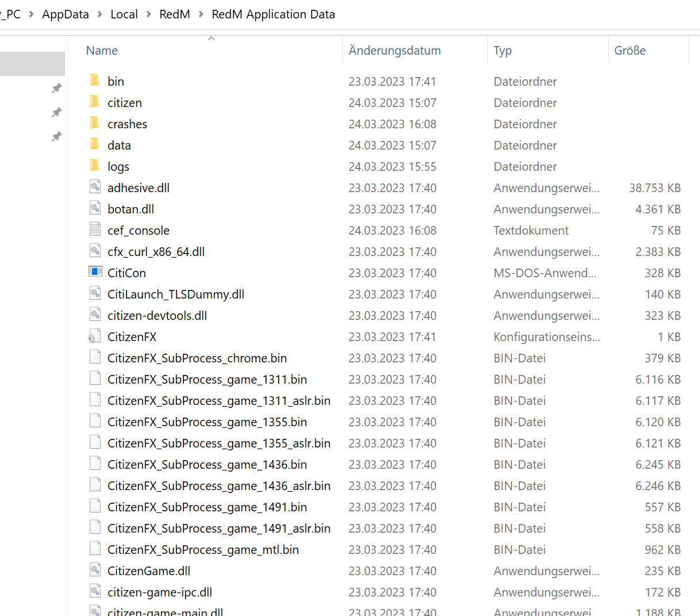
Task: Click the 379 KB size of chrome.bin
Action: click(663, 358)
